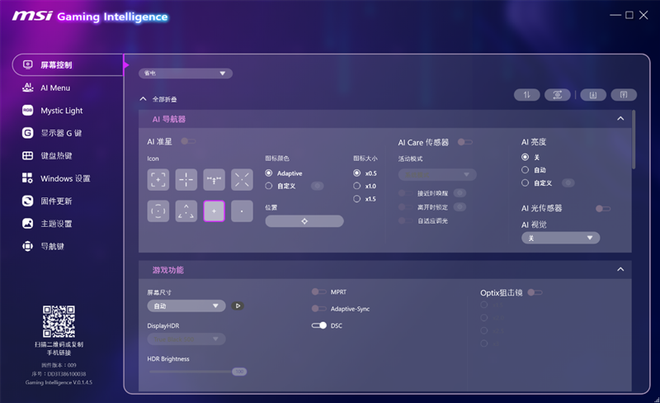The image size is (660, 403).
Task: Select the bracket-frame crosshair icon
Action: (158, 180)
